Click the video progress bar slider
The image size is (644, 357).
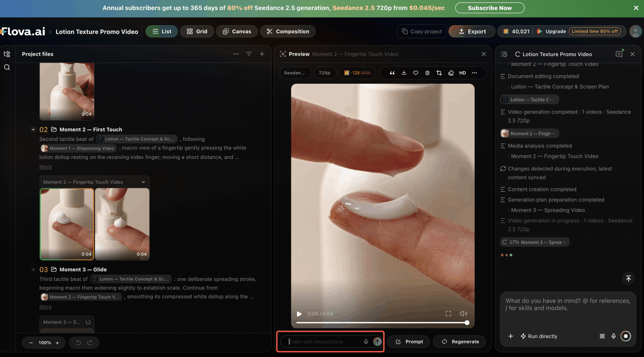(x=382, y=323)
